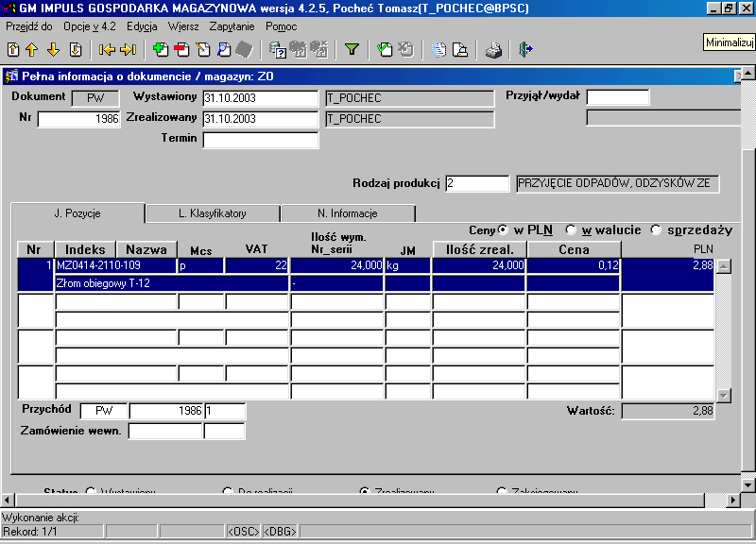Select 'w PLN' price radio button

point(503,229)
